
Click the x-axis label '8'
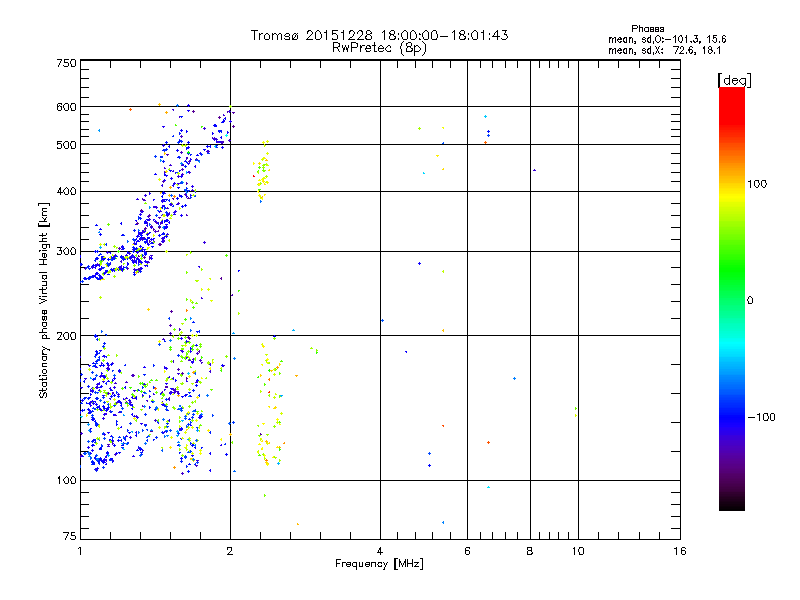(x=530, y=551)
